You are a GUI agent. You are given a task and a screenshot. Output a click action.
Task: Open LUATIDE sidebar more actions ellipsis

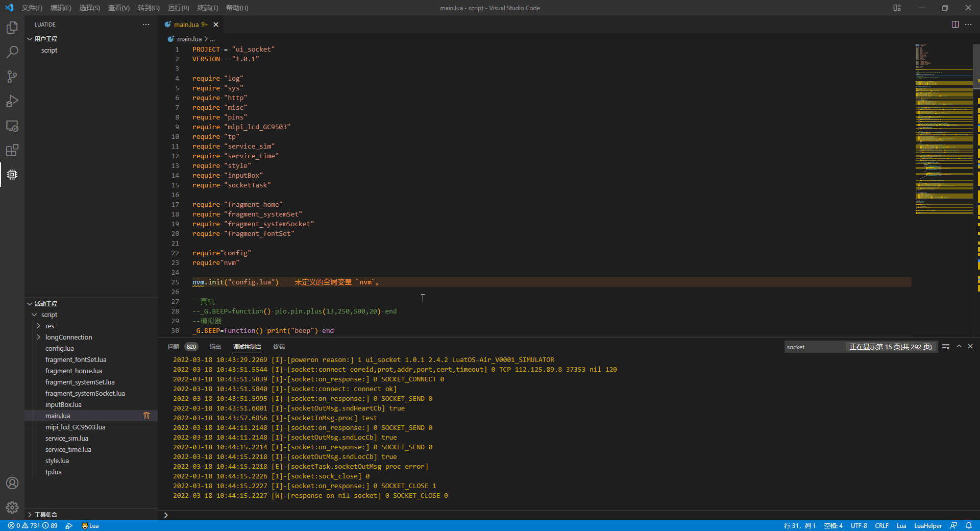pos(146,25)
